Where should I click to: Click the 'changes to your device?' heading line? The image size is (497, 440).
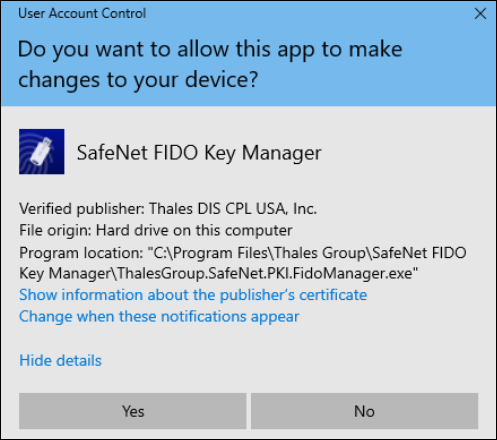coord(138,80)
